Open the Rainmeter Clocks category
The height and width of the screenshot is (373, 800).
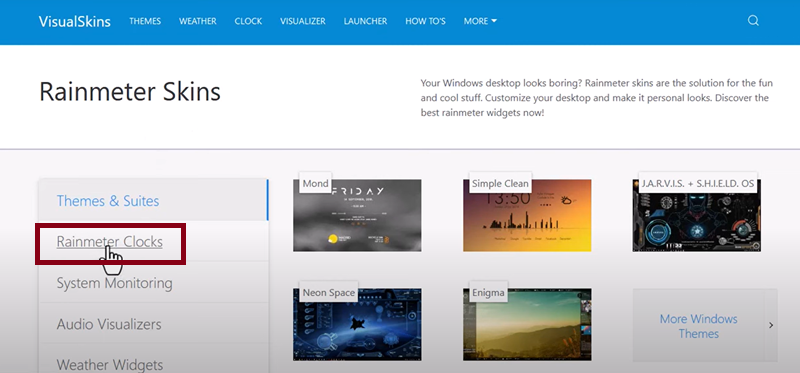109,242
